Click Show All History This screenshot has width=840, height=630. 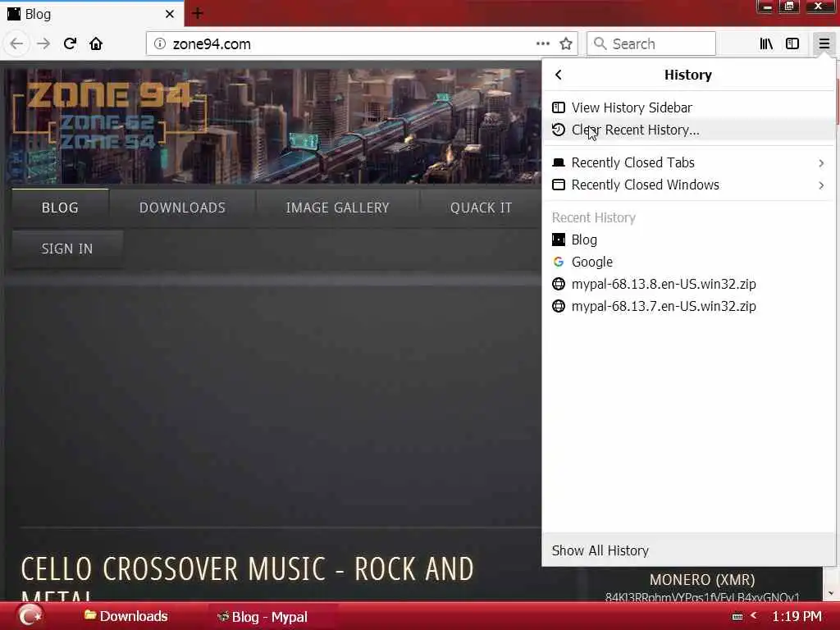click(688, 550)
